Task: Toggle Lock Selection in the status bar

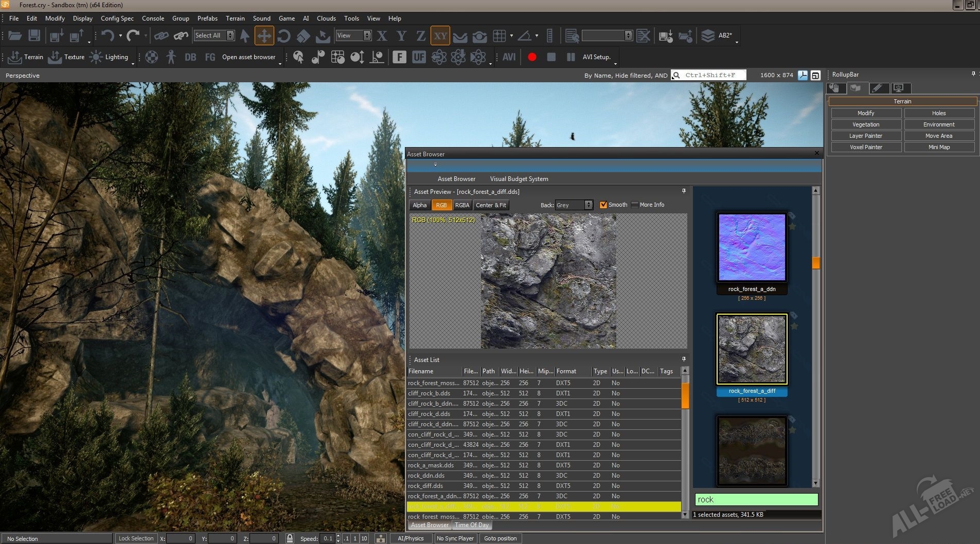Action: pos(136,538)
